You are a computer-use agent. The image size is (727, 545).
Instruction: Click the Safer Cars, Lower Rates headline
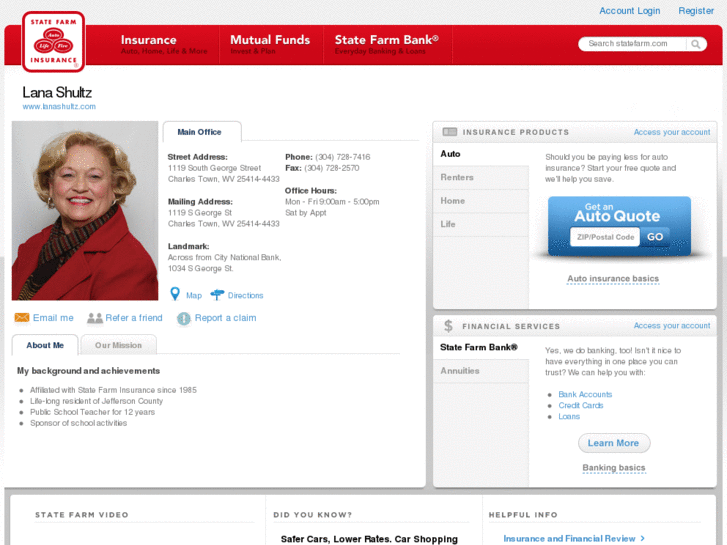[369, 539]
